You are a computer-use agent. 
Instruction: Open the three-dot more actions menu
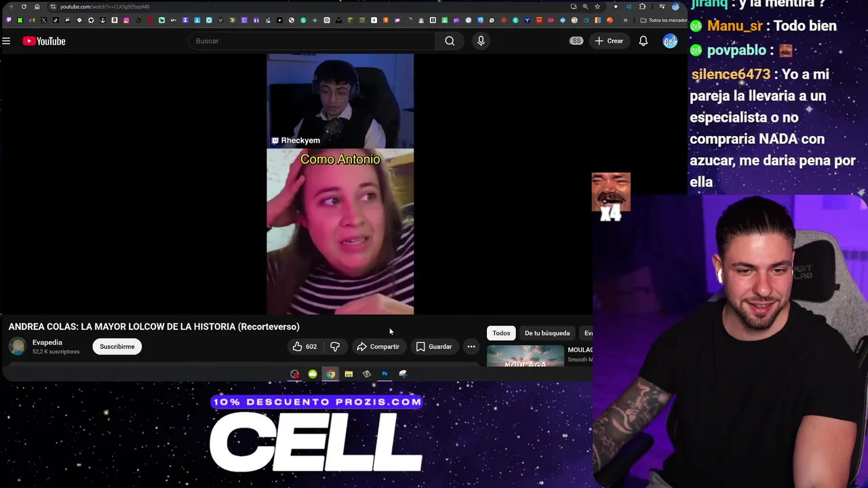[471, 346]
